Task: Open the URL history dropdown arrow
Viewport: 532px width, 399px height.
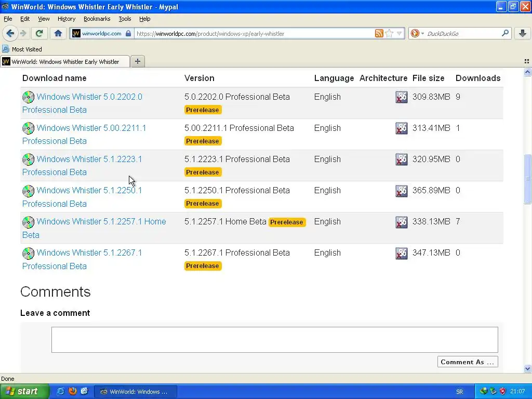Action: pos(400,33)
